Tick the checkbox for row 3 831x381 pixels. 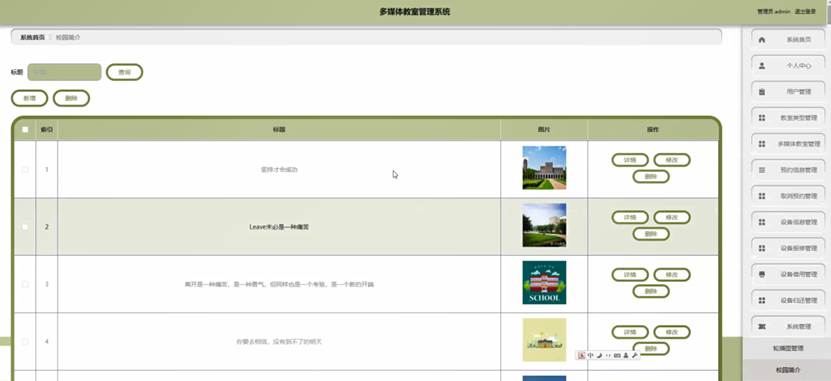click(x=25, y=285)
